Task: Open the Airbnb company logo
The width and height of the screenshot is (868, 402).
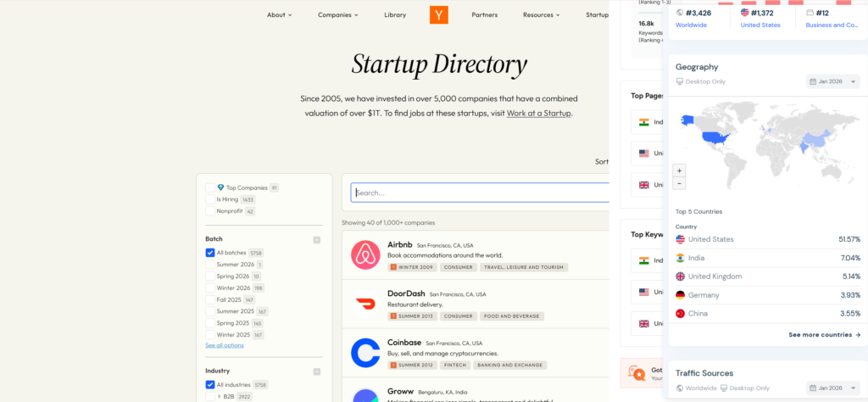Action: (x=365, y=255)
